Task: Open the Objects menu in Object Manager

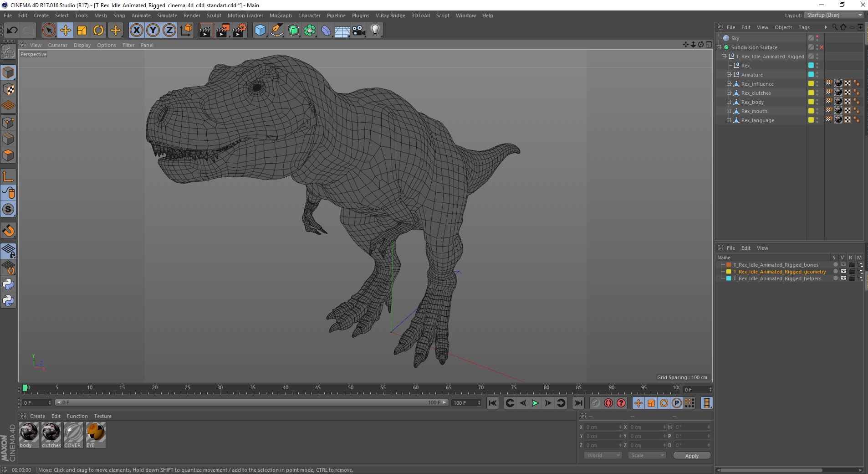Action: (783, 27)
